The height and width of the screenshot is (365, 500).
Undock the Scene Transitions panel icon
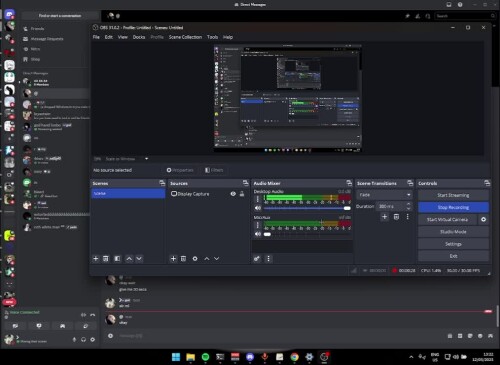410,183
